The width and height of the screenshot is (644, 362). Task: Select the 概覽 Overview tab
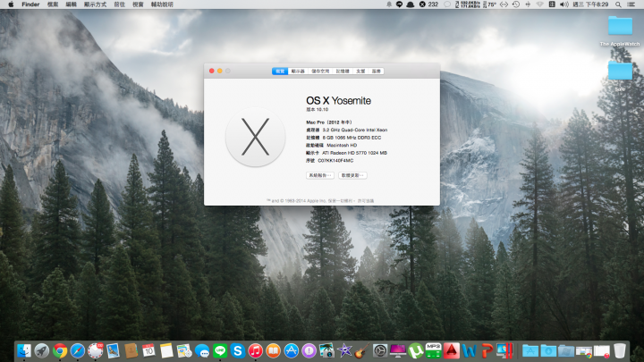(280, 71)
